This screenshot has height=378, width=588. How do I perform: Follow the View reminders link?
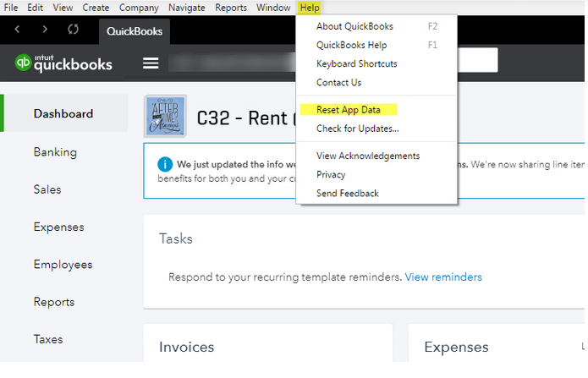click(x=443, y=277)
